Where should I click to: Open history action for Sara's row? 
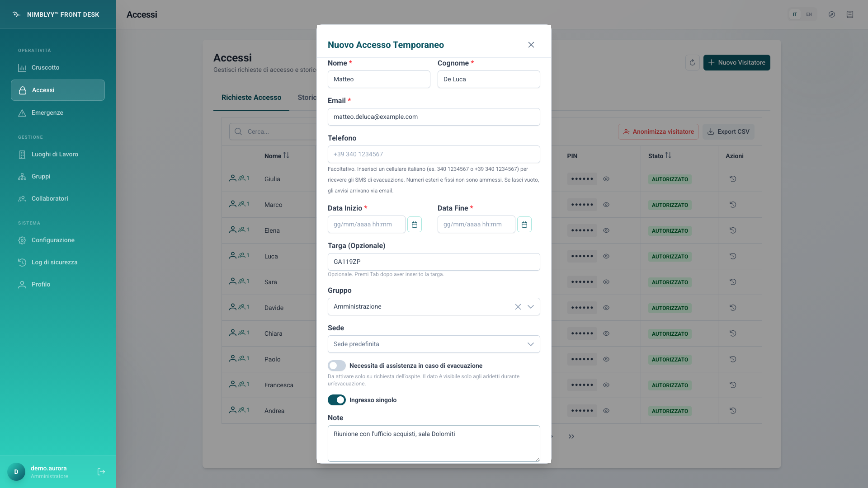(x=733, y=282)
